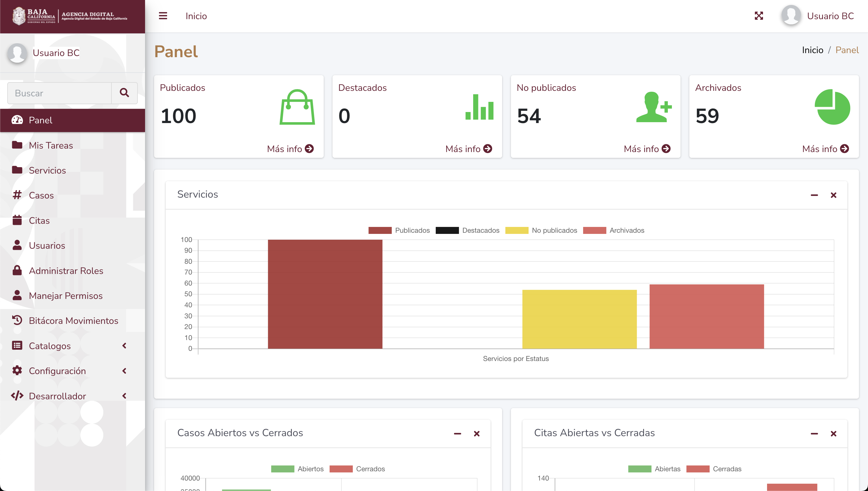This screenshot has width=868, height=491.
Task: Click the fullscreen expand icon
Action: [758, 16]
